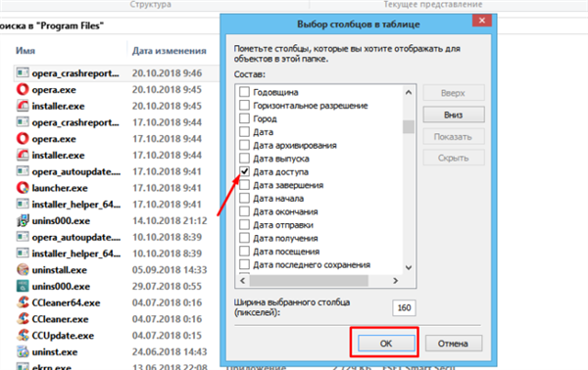Viewport: 588px width, 370px height.
Task: Click the vertical scrollbar thumb in column list
Action: tap(409, 126)
